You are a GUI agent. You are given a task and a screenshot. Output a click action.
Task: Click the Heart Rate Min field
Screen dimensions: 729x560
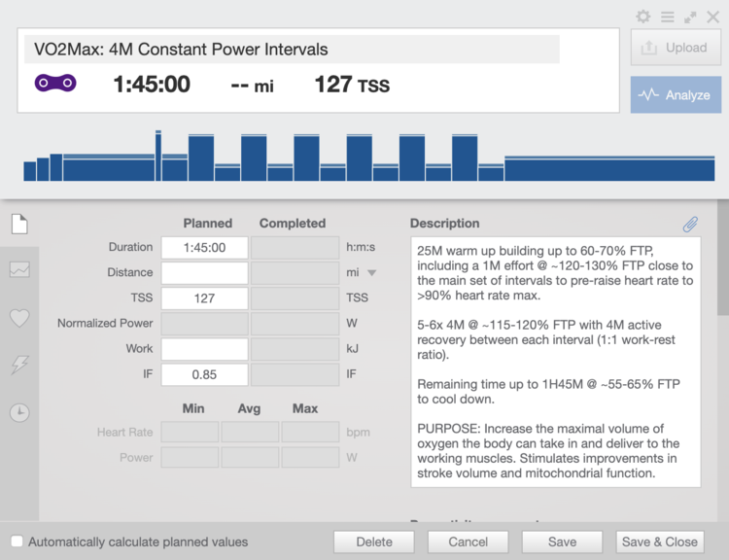(x=190, y=432)
